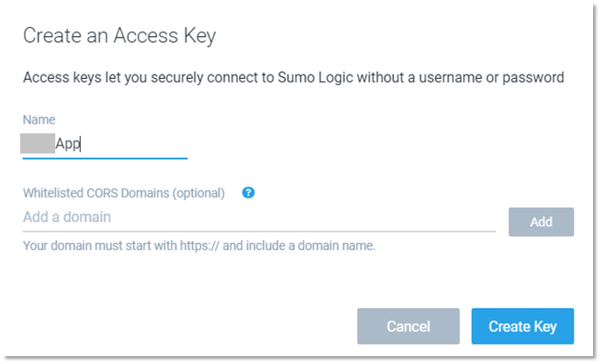Image resolution: width=601 pixels, height=364 pixels.
Task: Click the gray underline of domain field
Action: 259,231
